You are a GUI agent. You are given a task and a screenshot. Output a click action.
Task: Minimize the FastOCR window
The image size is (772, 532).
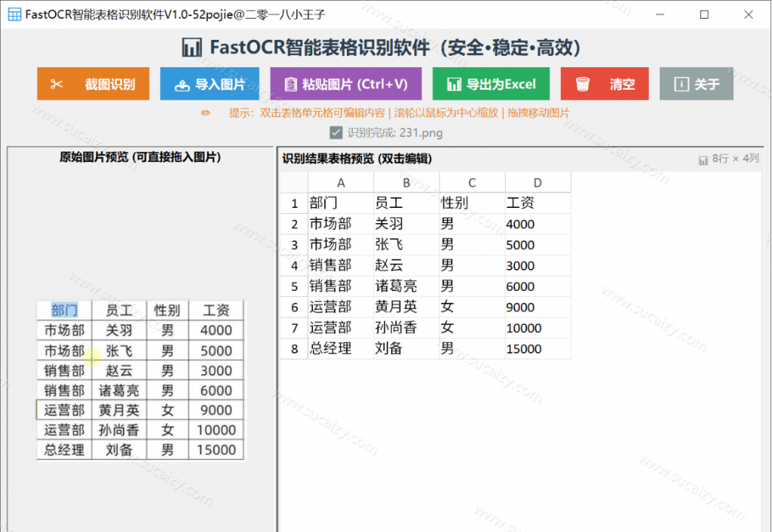(x=660, y=14)
